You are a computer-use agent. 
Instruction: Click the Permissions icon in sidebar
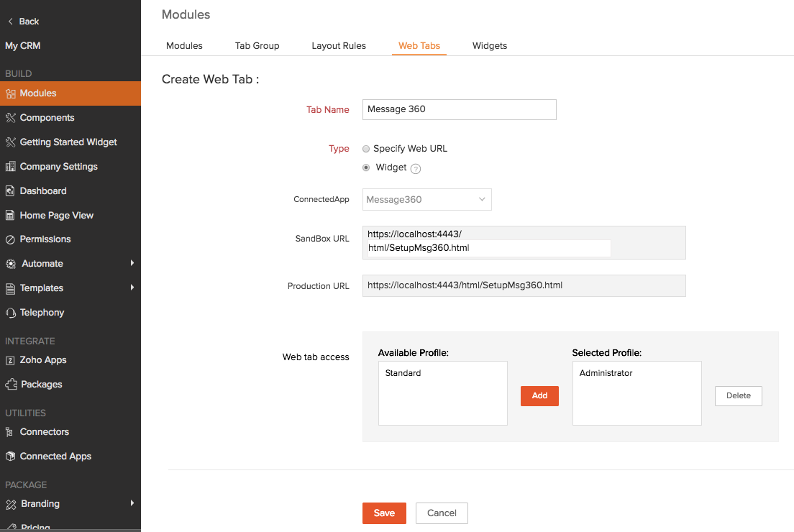10,239
